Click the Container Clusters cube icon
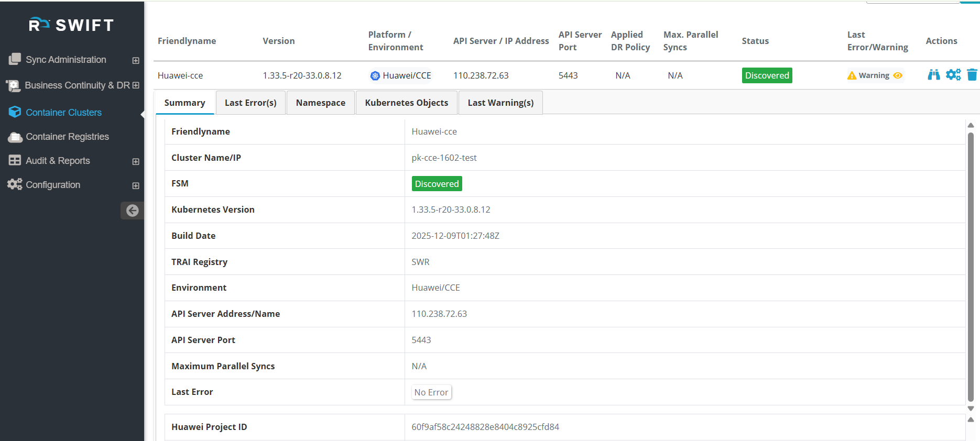980x441 pixels. pos(15,112)
